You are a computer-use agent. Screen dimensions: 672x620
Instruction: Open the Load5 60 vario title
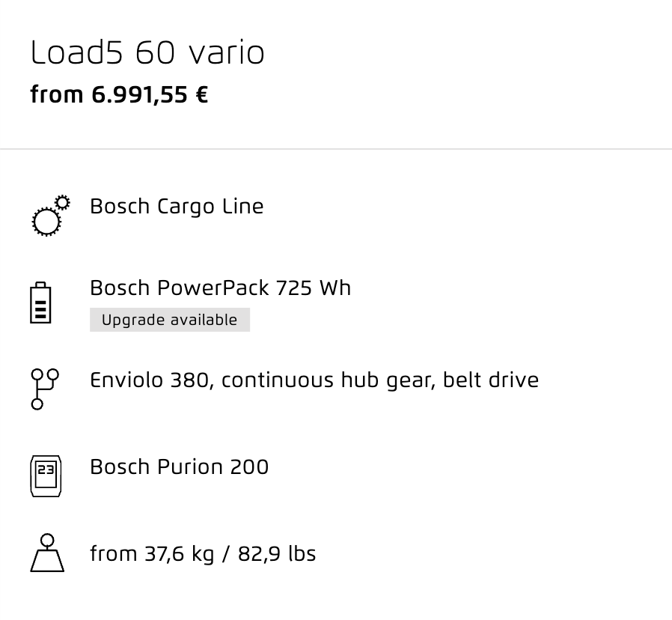pos(147,52)
